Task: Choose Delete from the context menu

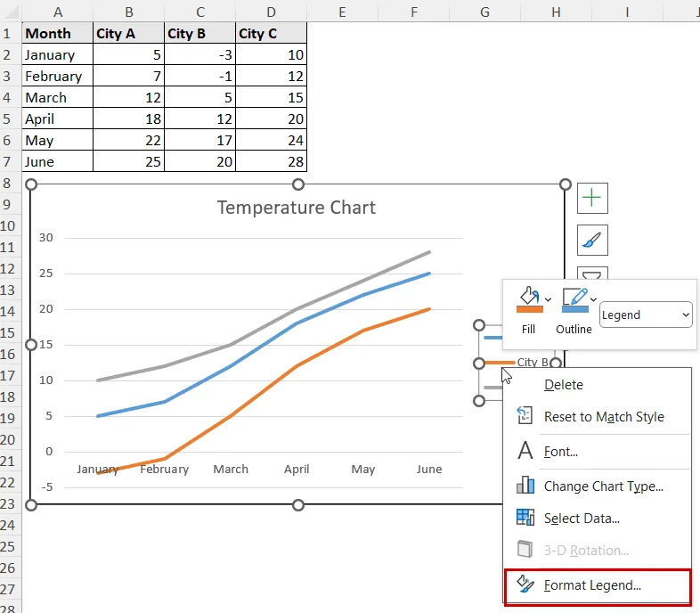Action: 598,385
